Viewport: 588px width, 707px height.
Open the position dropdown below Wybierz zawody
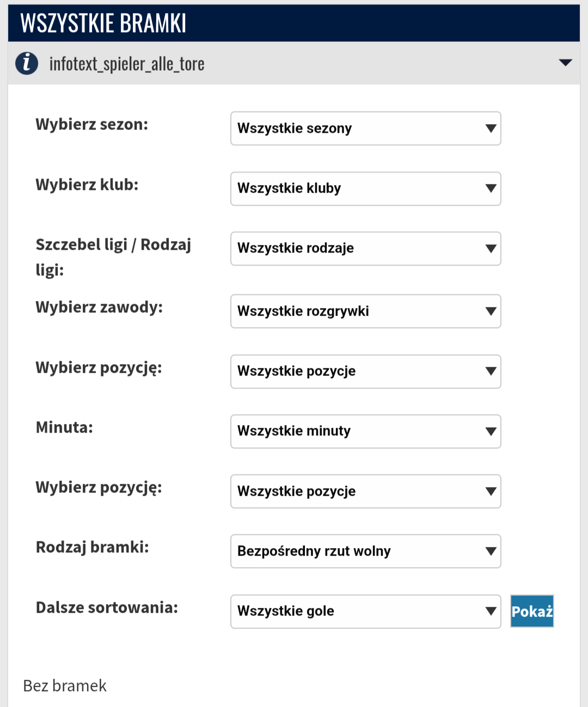[x=365, y=371]
